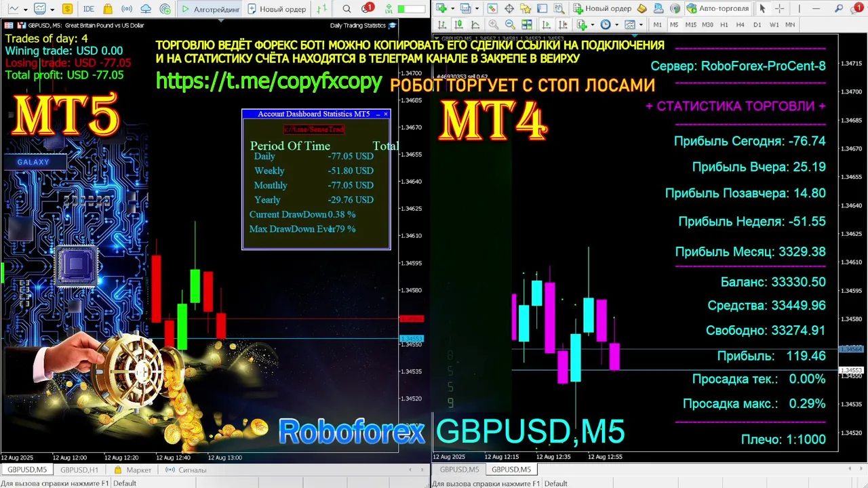This screenshot has width=868, height=488.
Task: Expand the MT5 indicators dropdown arrow
Action: [x=52, y=9]
